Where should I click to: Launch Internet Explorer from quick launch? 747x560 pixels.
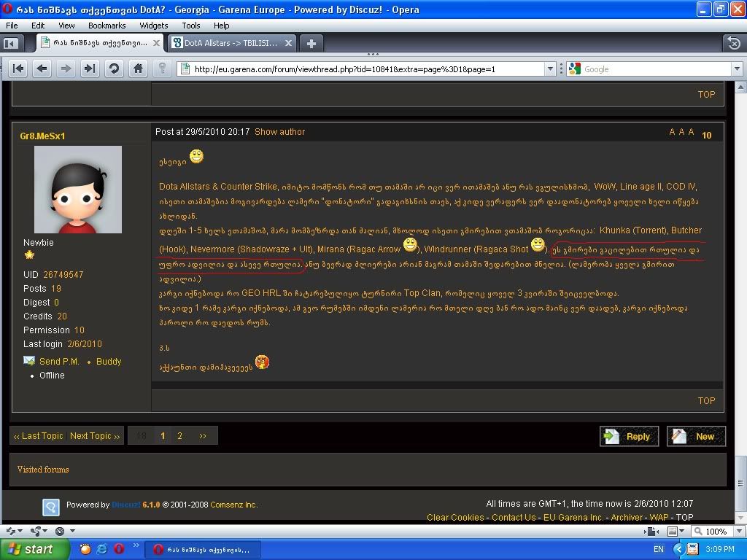click(102, 549)
